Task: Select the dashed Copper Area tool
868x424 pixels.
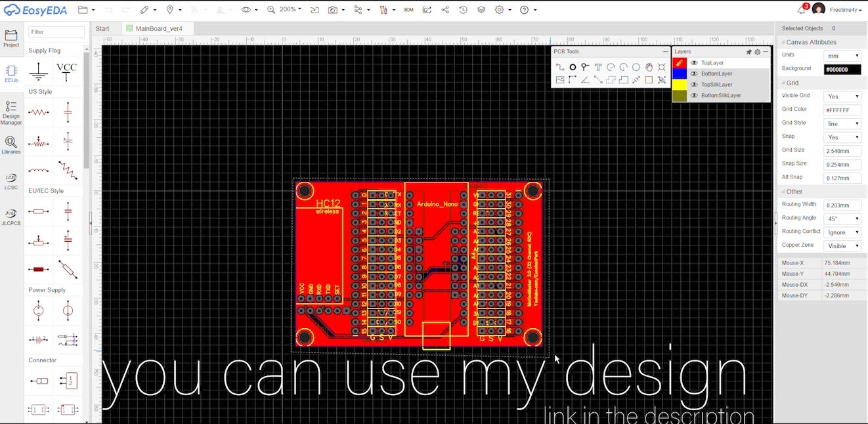Action: 611,80
